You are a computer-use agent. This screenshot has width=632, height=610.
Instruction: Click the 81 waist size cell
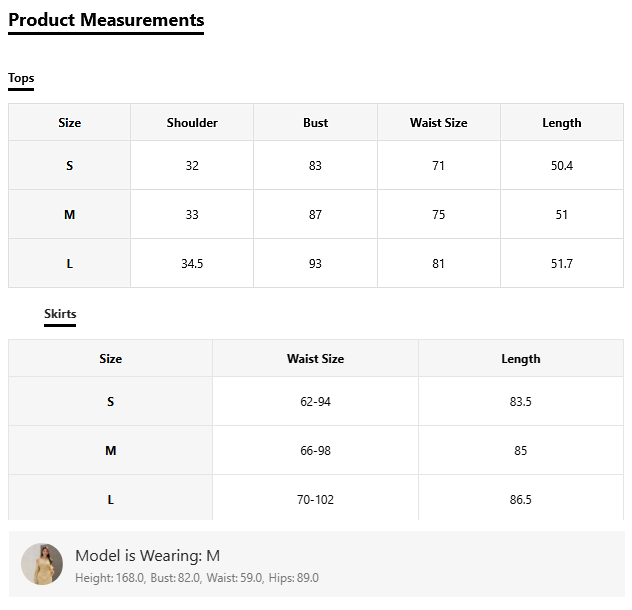[x=438, y=264]
